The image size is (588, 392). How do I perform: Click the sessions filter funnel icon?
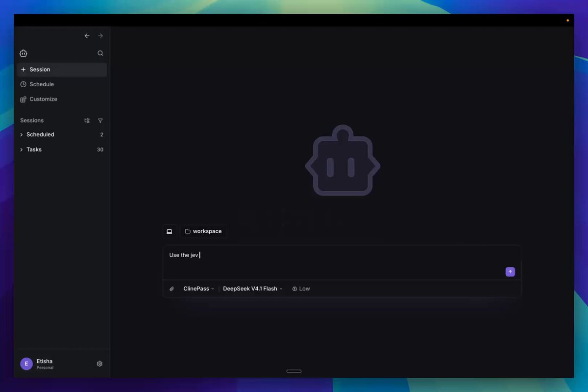(100, 121)
